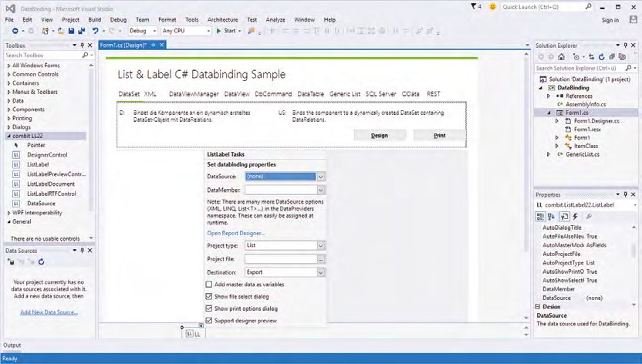Expand the GenericList.cs node
This screenshot has width=642, height=364.
(x=549, y=154)
